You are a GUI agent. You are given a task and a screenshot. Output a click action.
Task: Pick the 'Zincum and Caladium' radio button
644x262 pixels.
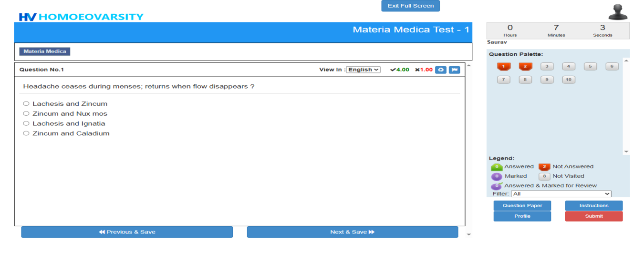click(26, 133)
